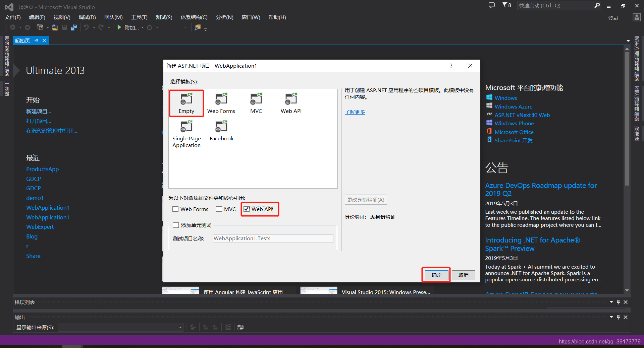Select the Empty project template
The height and width of the screenshot is (348, 644).
click(x=186, y=103)
